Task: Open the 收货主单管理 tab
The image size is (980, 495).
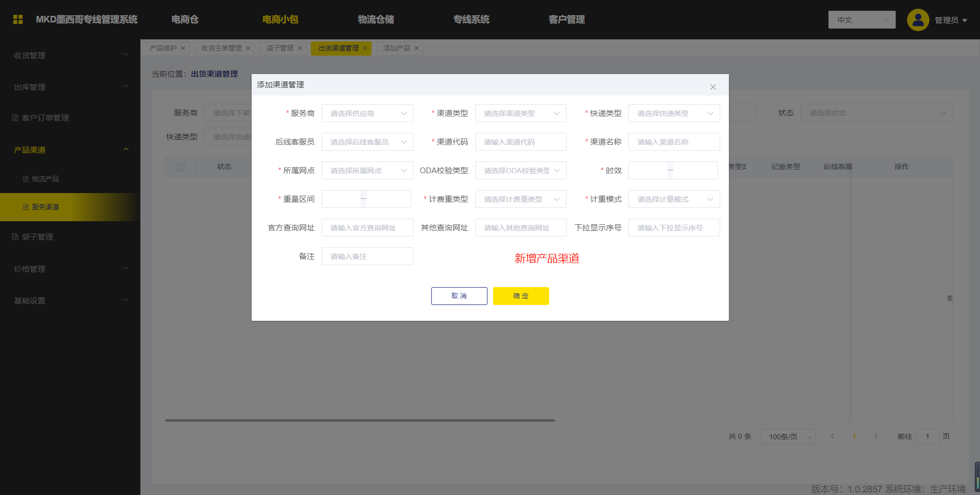Action: click(x=221, y=49)
